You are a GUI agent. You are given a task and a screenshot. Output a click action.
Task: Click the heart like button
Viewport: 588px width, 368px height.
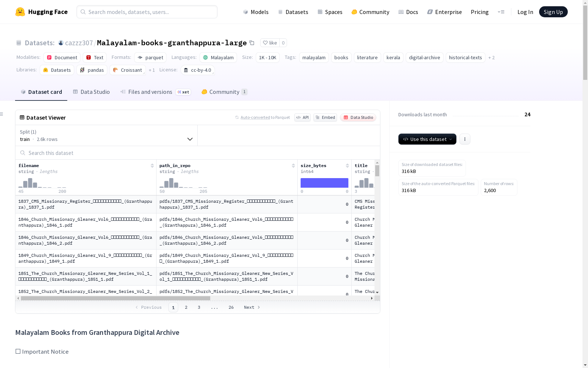(270, 43)
